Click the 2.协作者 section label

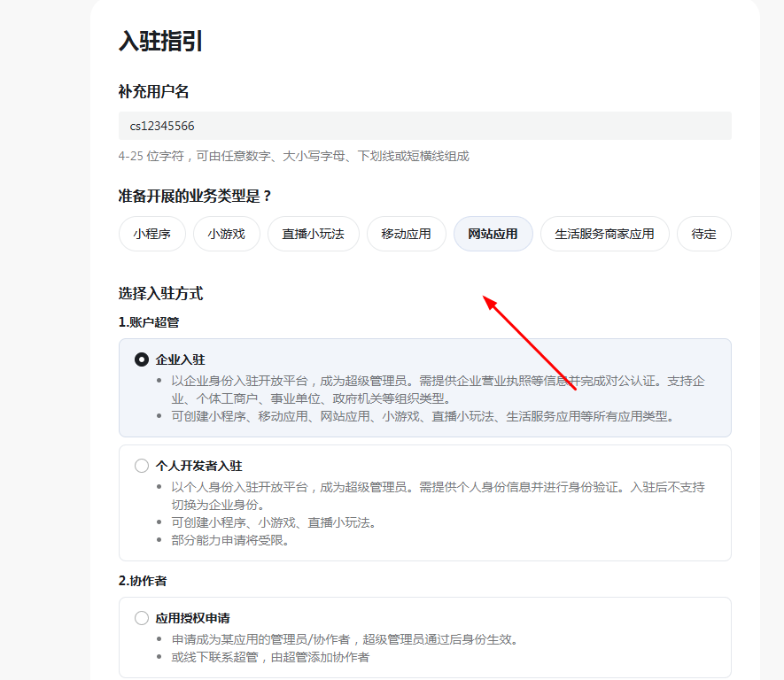tap(143, 581)
